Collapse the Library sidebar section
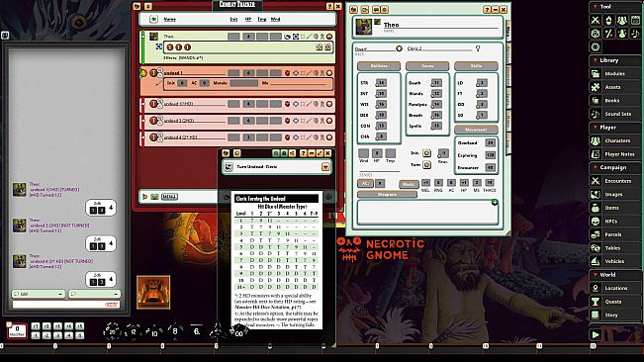Screen dimensions: 644x362 pos(595,60)
